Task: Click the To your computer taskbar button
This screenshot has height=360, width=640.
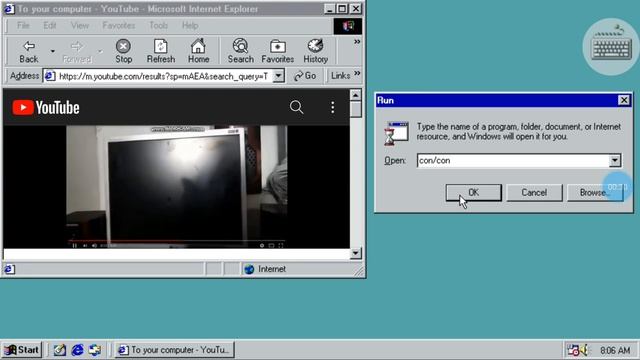Action: (174, 350)
